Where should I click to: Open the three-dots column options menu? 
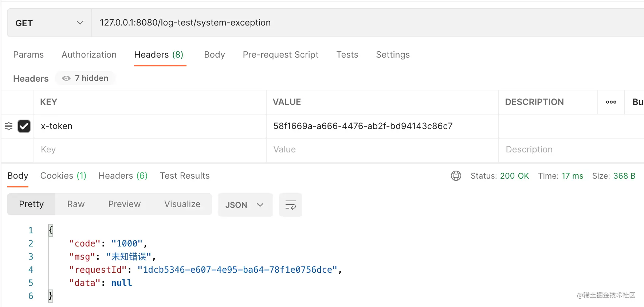[611, 102]
